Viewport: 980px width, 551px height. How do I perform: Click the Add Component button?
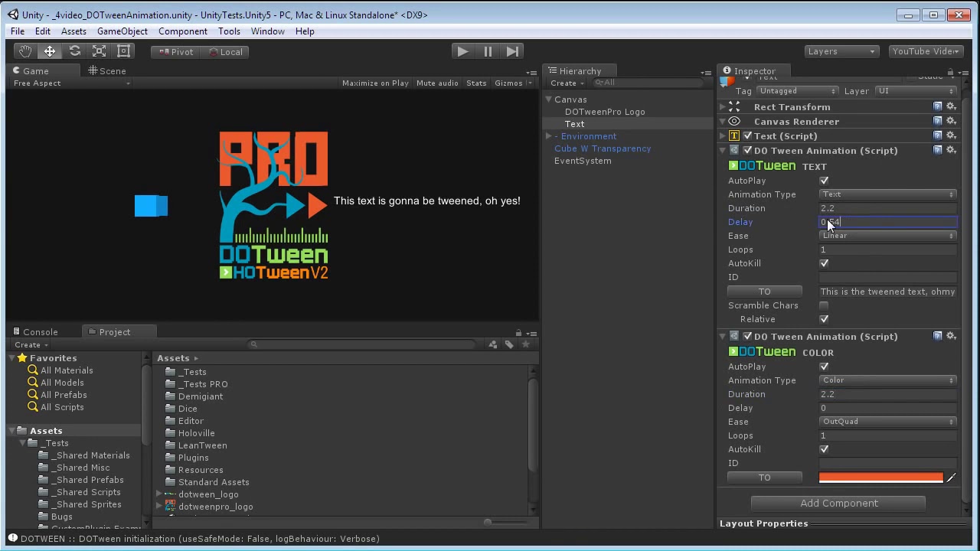[838, 503]
